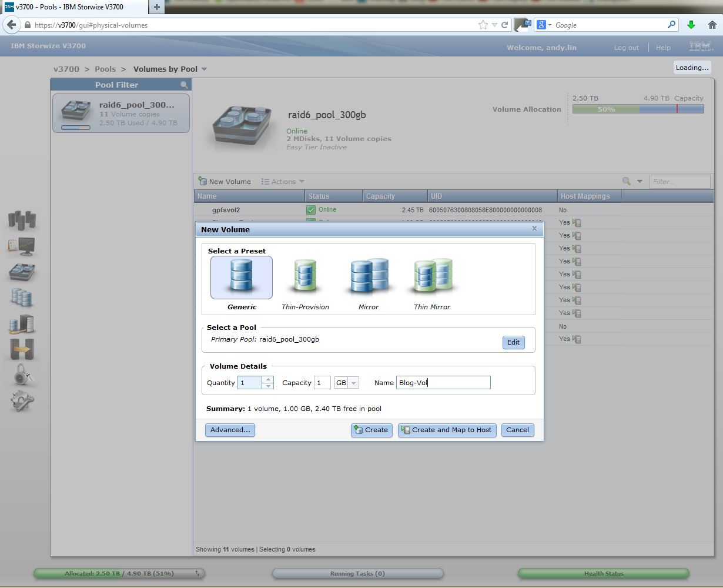Select the Generic volume preset

242,278
